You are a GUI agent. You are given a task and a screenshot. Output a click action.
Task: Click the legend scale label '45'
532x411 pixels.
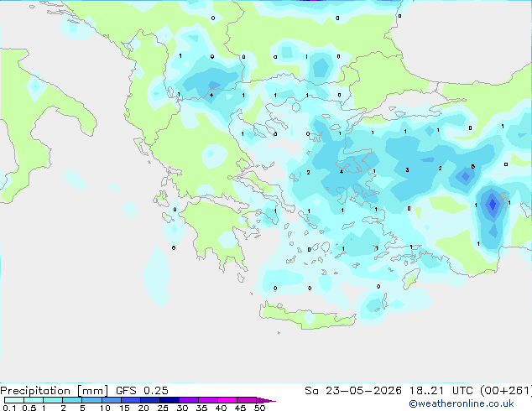[x=240, y=408]
